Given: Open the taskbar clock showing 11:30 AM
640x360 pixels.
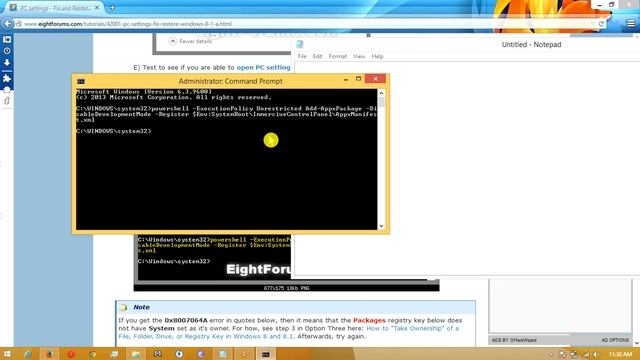Looking at the screenshot, I should click(x=620, y=354).
